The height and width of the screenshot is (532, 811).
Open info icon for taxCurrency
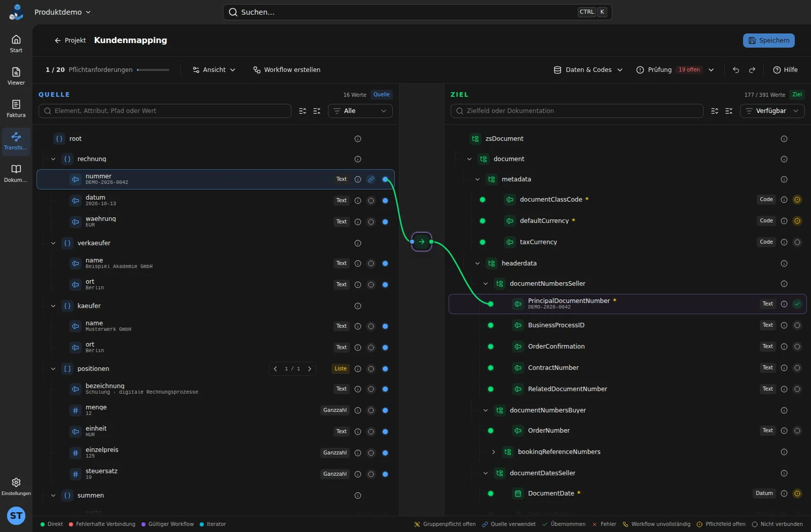tap(784, 242)
